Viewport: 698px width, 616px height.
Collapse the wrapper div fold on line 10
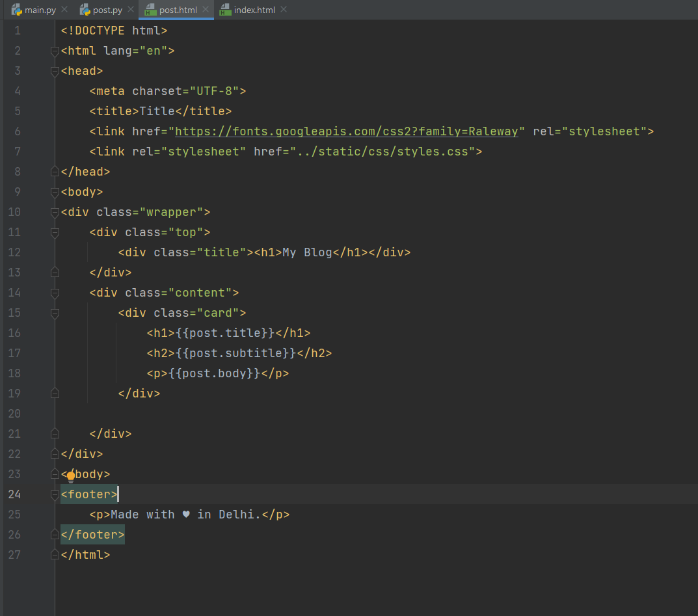tap(55, 212)
